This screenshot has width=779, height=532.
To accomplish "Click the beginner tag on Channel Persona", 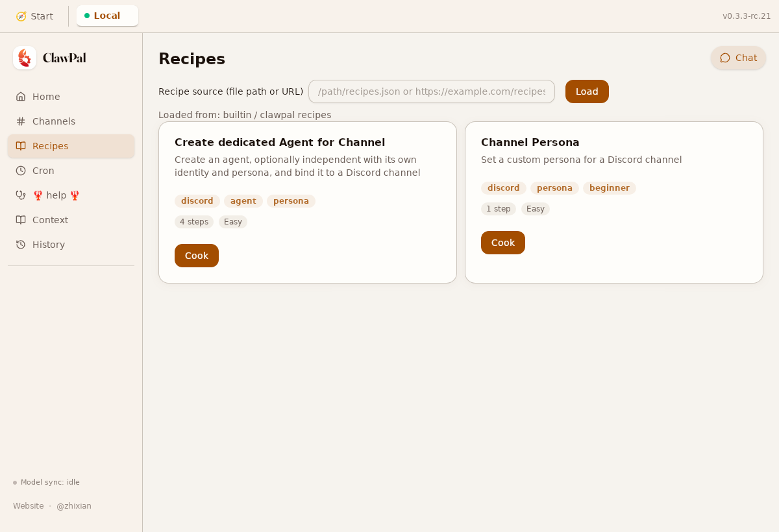I will [609, 187].
